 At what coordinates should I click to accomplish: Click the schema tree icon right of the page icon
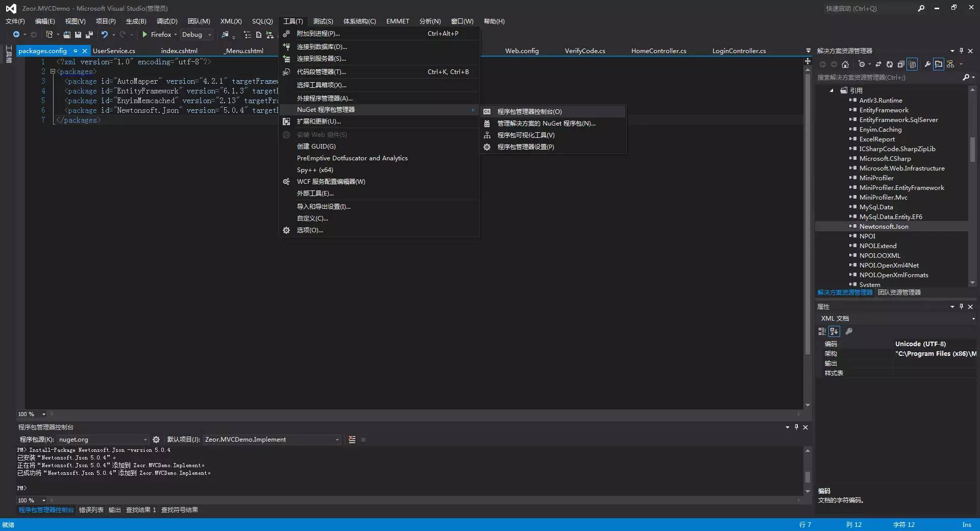[x=269, y=35]
